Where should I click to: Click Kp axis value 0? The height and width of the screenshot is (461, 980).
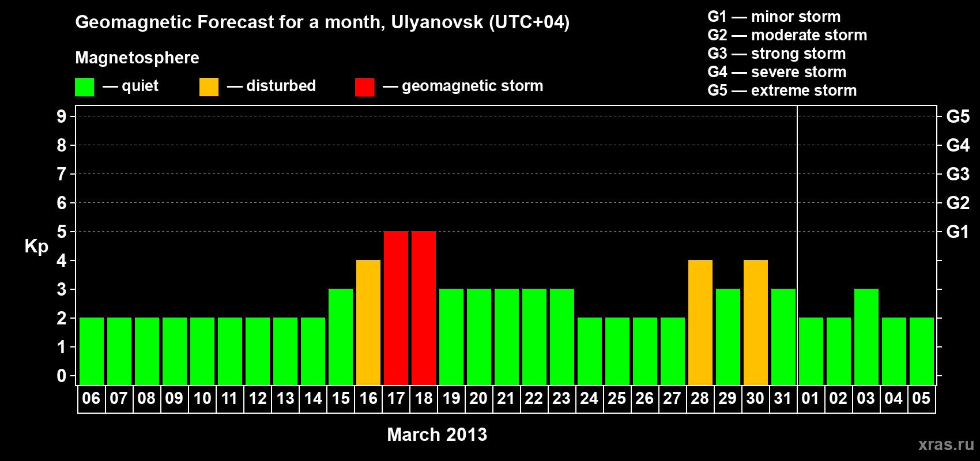coord(62,376)
